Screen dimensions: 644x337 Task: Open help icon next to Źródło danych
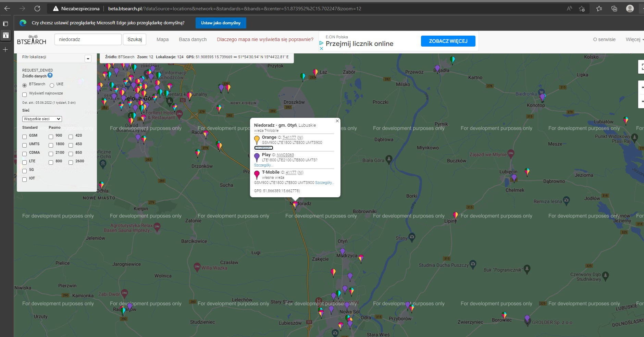coord(50,75)
